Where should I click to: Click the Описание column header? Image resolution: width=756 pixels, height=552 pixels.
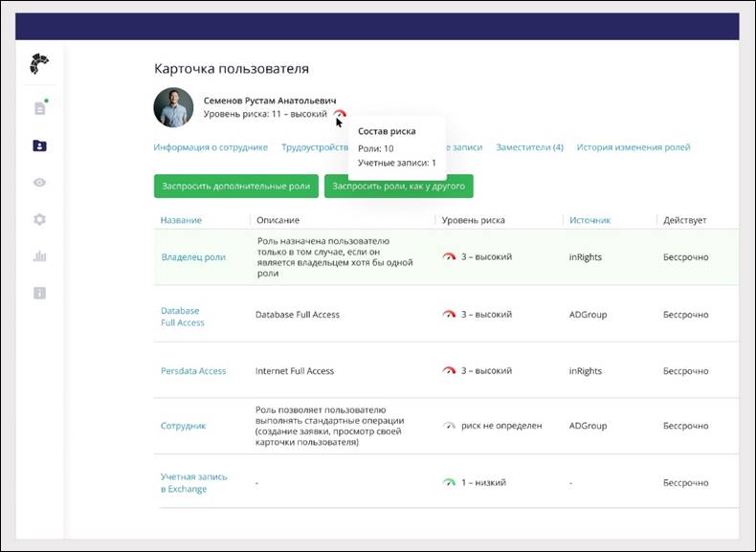tap(278, 220)
